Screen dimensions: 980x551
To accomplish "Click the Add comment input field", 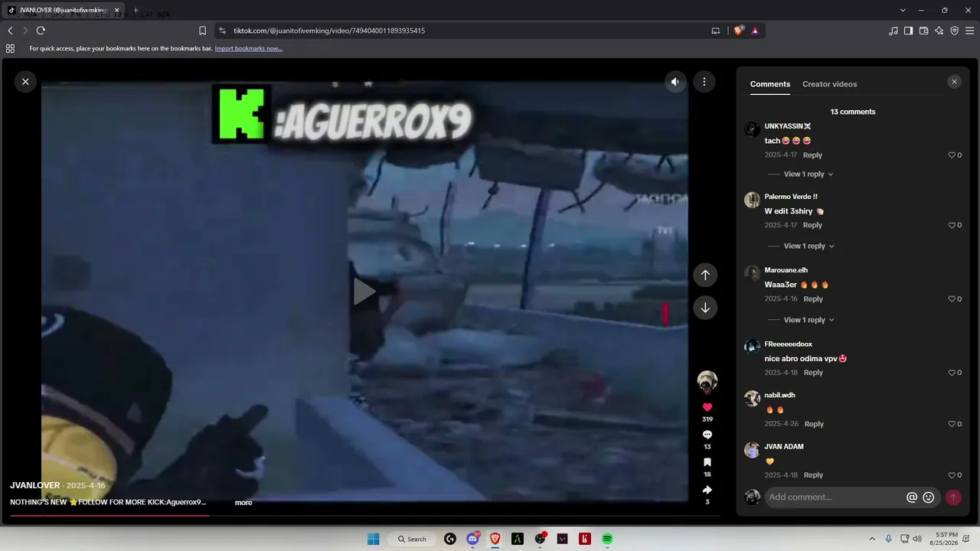I will click(x=835, y=497).
